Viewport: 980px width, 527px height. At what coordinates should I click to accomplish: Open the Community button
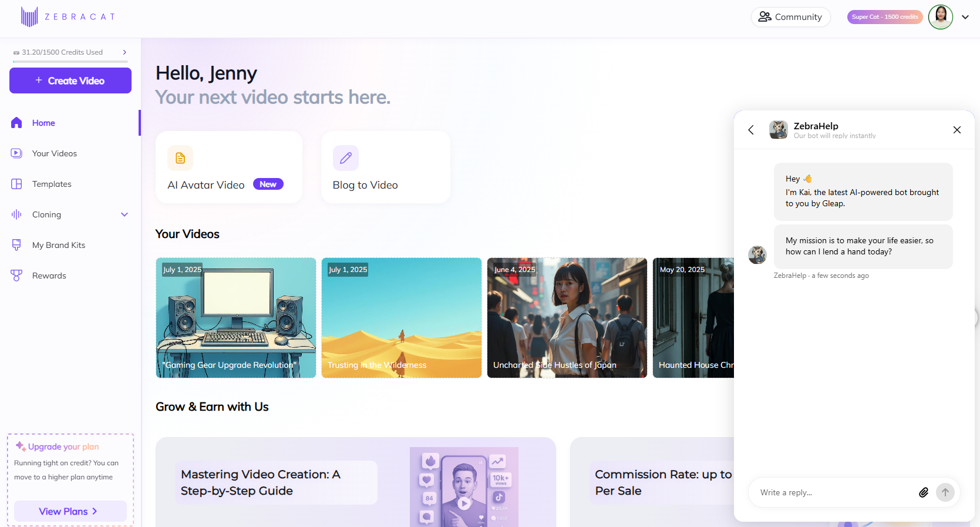click(x=790, y=17)
